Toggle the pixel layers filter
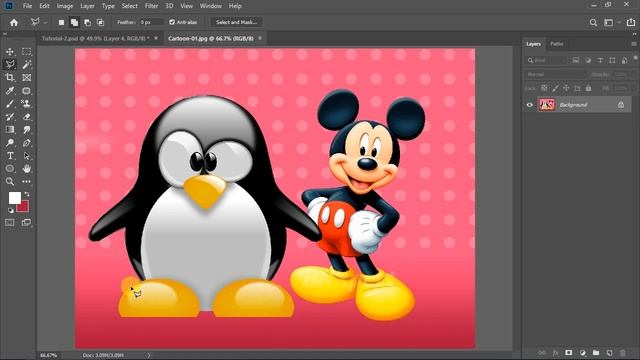Viewport: 640px width, 360px height. coord(576,60)
